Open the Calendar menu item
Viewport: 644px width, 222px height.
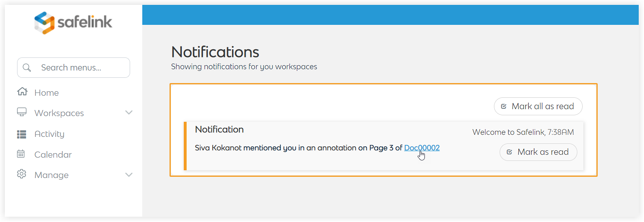click(53, 155)
